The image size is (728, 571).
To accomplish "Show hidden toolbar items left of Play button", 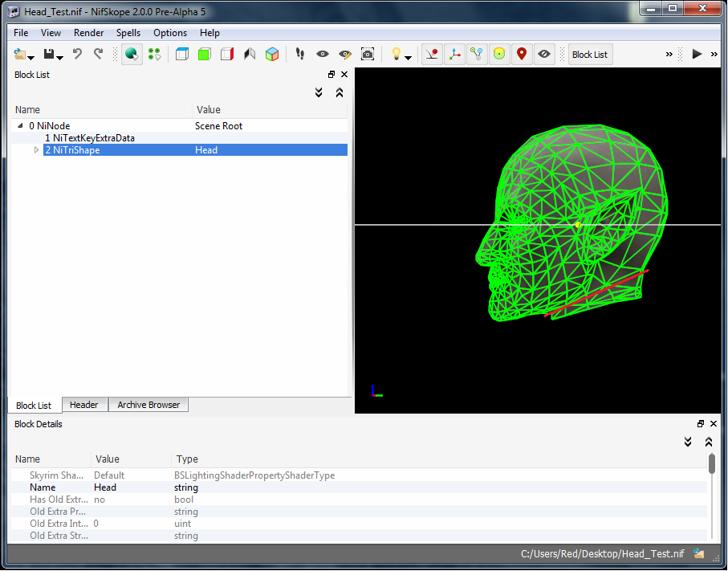I will point(669,55).
